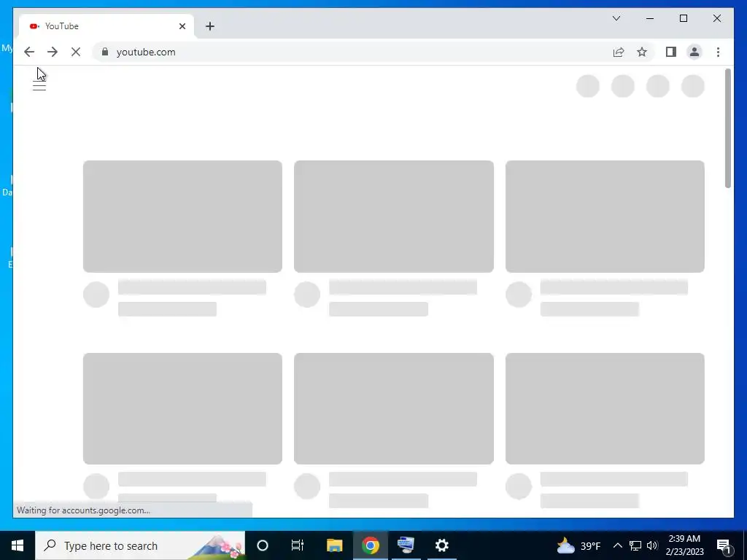Select the YouTube browser tab
This screenshot has width=747, height=560.
tap(107, 26)
